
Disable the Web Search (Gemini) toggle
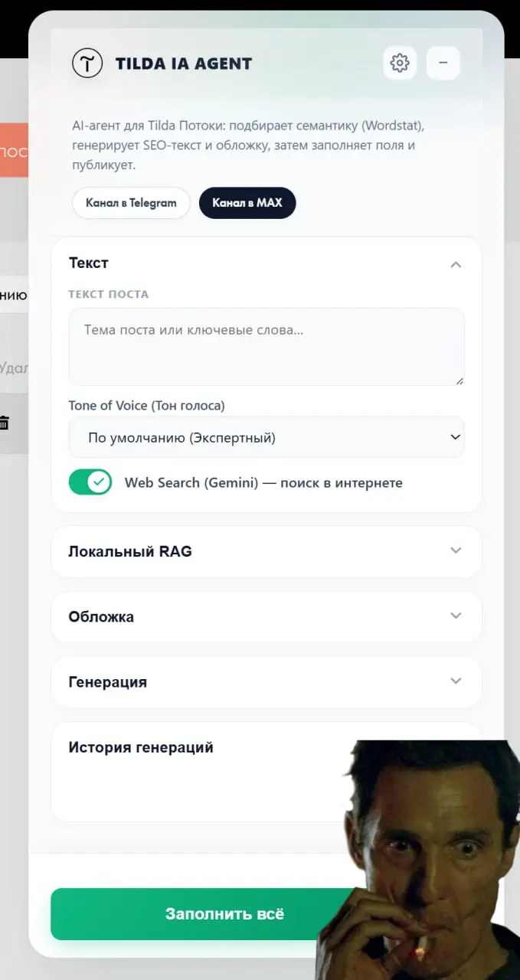[90, 482]
